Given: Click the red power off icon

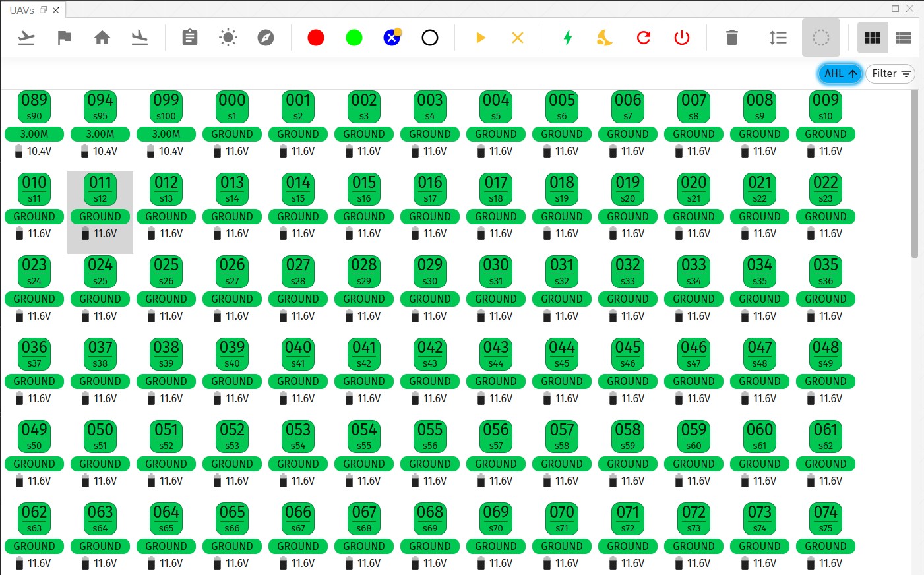Looking at the screenshot, I should pyautogui.click(x=682, y=38).
